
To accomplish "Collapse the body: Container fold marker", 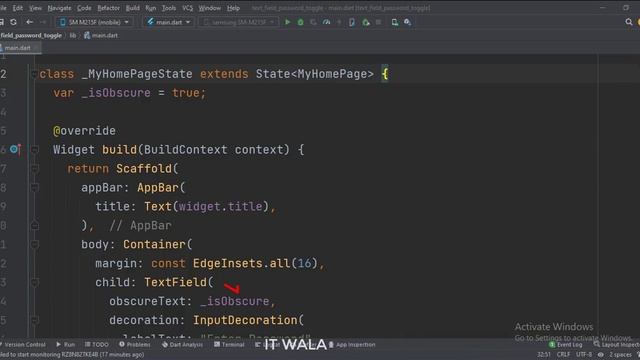I will click(35, 244).
